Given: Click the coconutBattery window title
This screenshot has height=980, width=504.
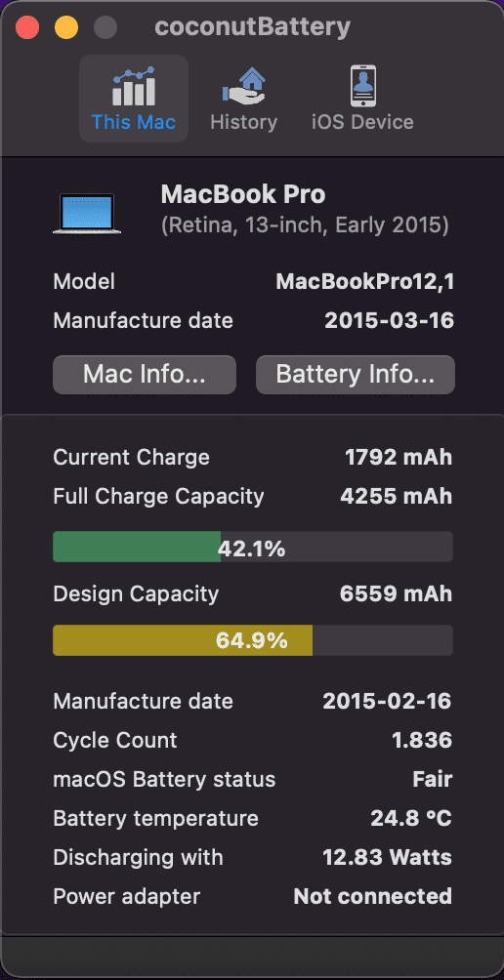Looking at the screenshot, I should click(252, 27).
